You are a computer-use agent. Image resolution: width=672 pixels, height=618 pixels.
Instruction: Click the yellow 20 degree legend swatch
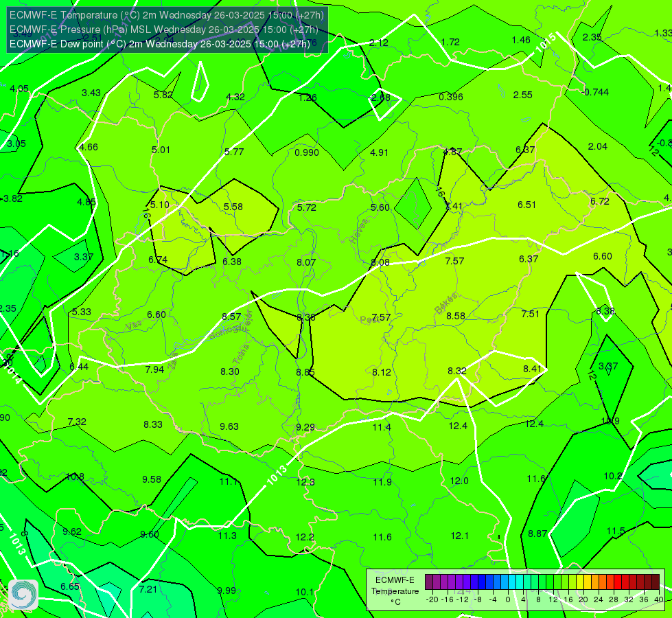[x=580, y=582]
